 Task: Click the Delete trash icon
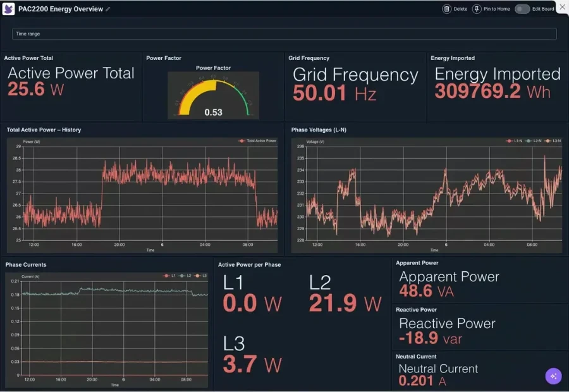coord(446,9)
